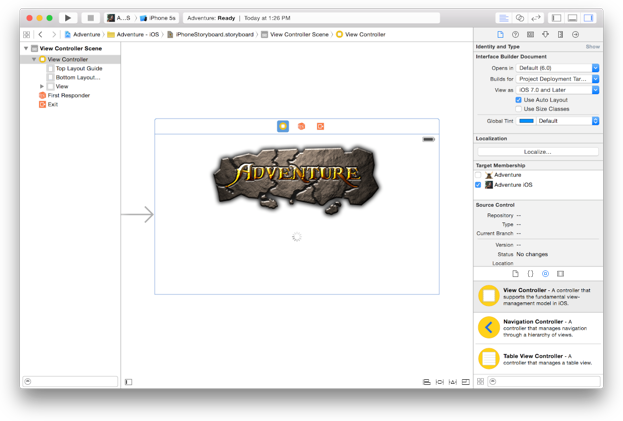Show the Quick Help inspector
The image size is (623, 421).
click(515, 35)
